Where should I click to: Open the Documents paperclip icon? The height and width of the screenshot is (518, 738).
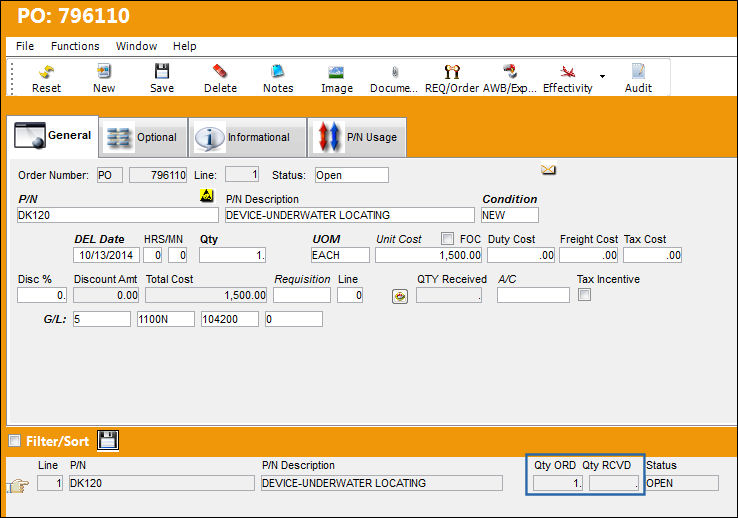coord(394,72)
